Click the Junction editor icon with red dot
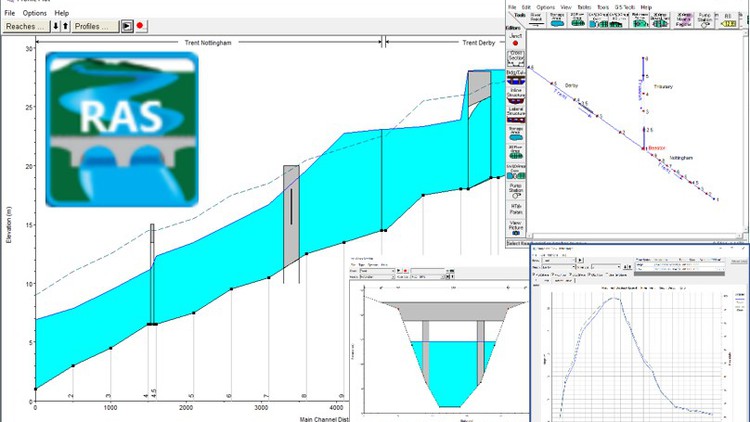Screen dimensions: 750x422 [x=516, y=40]
